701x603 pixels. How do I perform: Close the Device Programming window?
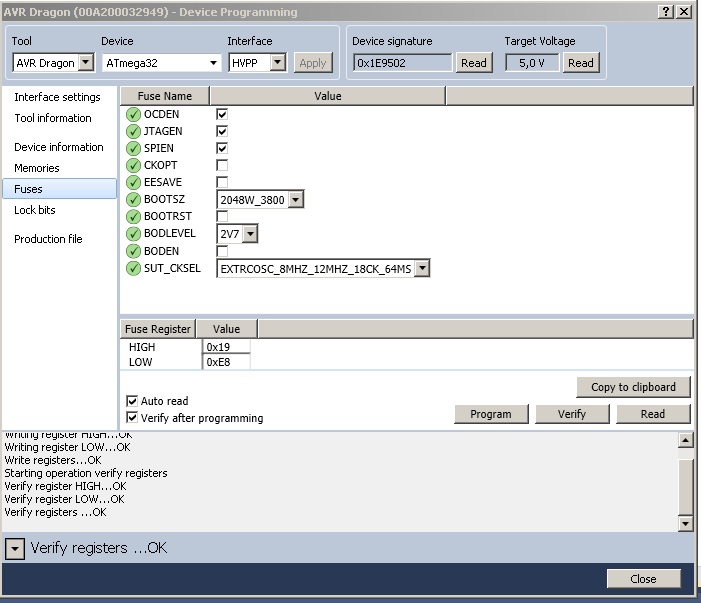point(684,12)
